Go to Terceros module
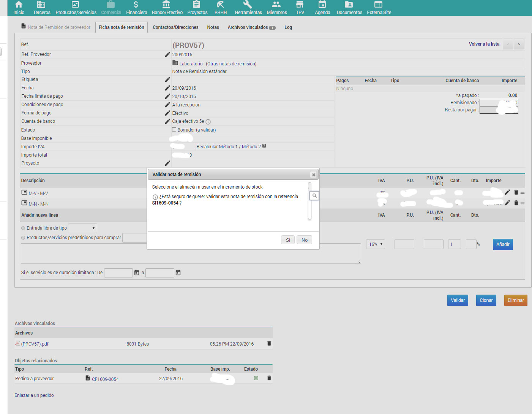 [41, 8]
